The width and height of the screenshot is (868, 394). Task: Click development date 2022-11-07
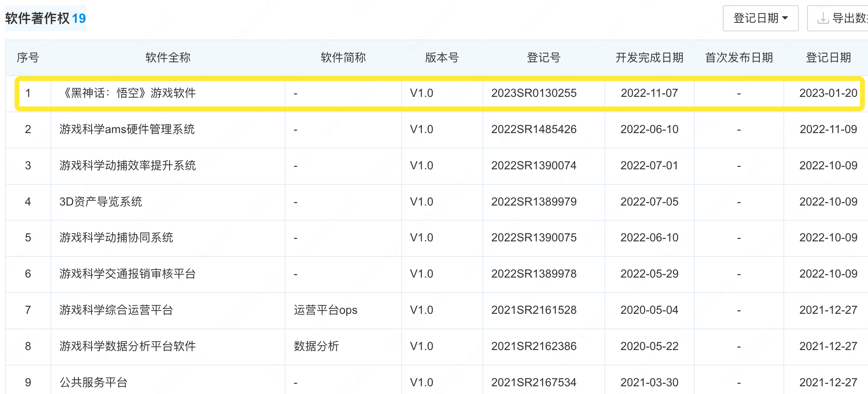[650, 93]
